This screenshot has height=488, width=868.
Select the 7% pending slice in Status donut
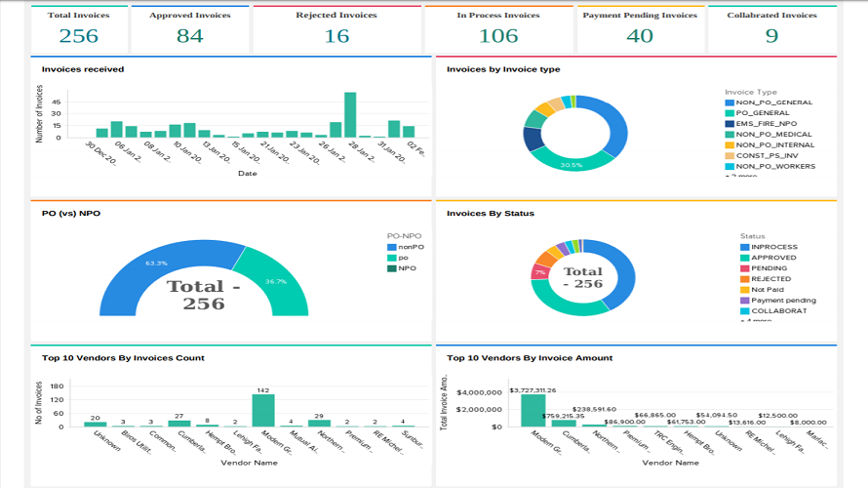point(539,272)
